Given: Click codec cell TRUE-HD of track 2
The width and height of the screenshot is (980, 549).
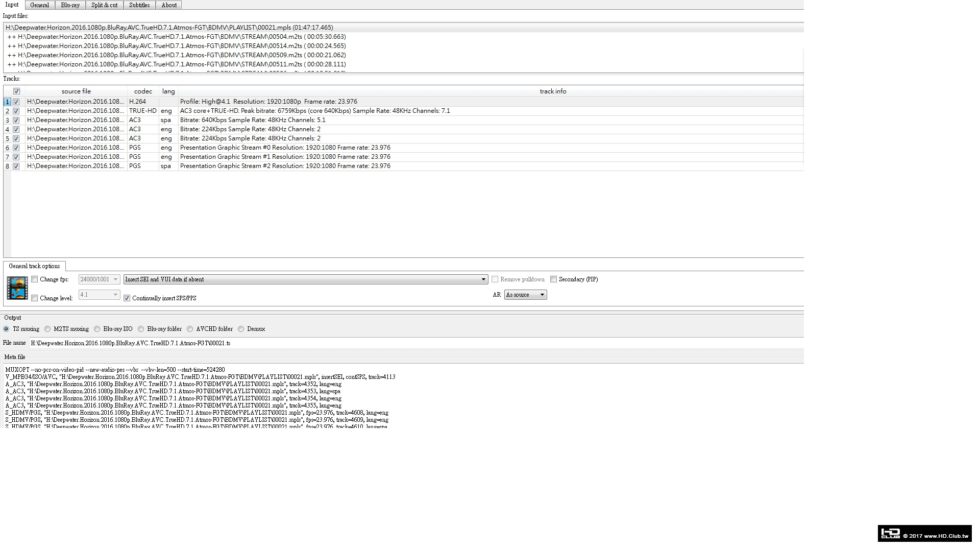Looking at the screenshot, I should (x=143, y=111).
